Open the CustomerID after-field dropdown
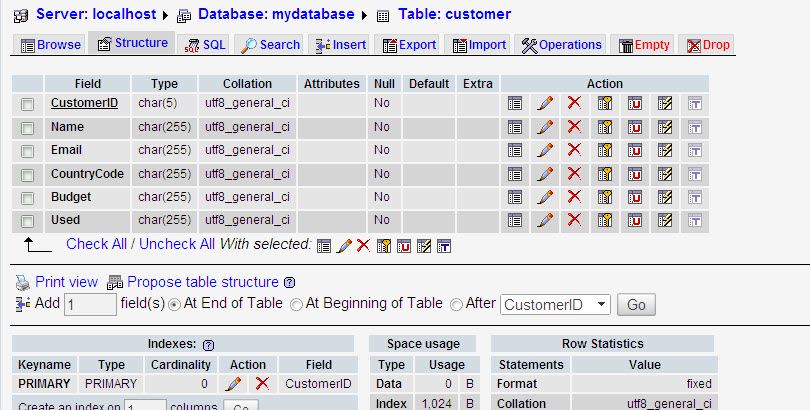Screen dimensions: 810x410 click(555, 304)
